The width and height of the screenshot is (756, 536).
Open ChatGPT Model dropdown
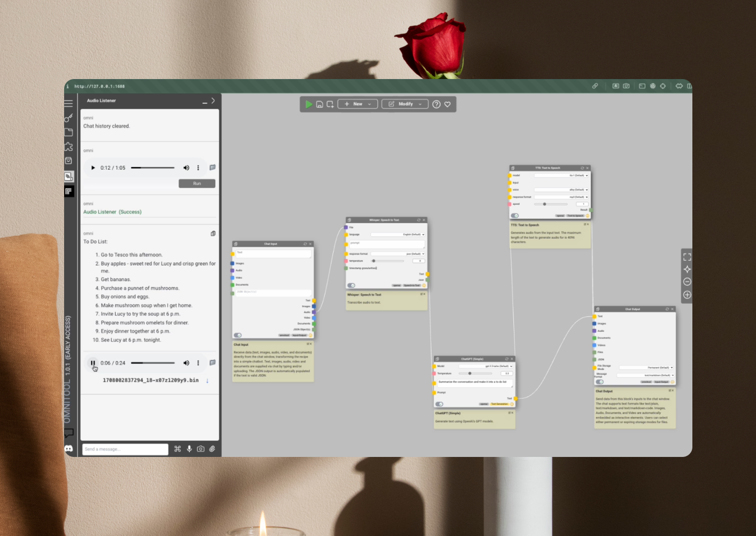click(486, 366)
